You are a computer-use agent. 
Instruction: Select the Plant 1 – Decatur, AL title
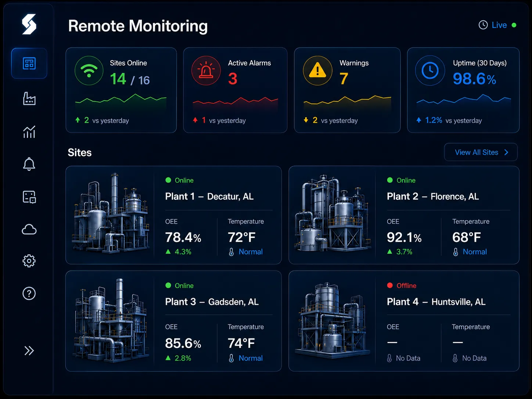coord(209,197)
